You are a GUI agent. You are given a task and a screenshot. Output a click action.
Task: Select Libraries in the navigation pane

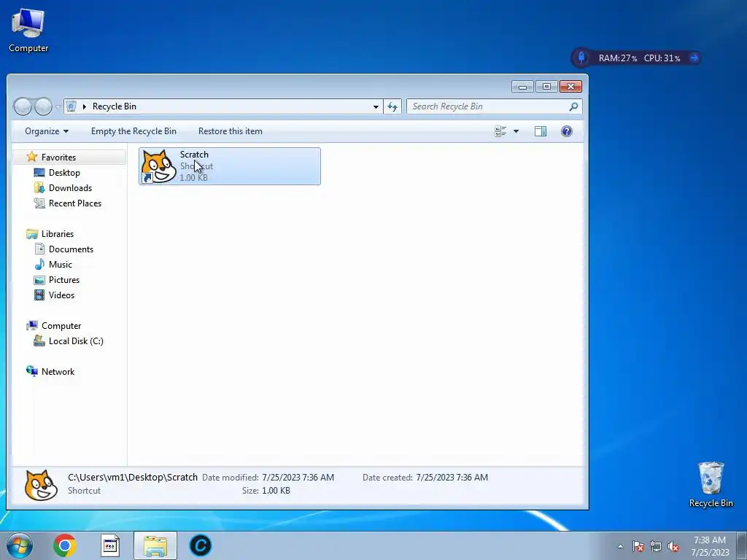[x=58, y=234]
